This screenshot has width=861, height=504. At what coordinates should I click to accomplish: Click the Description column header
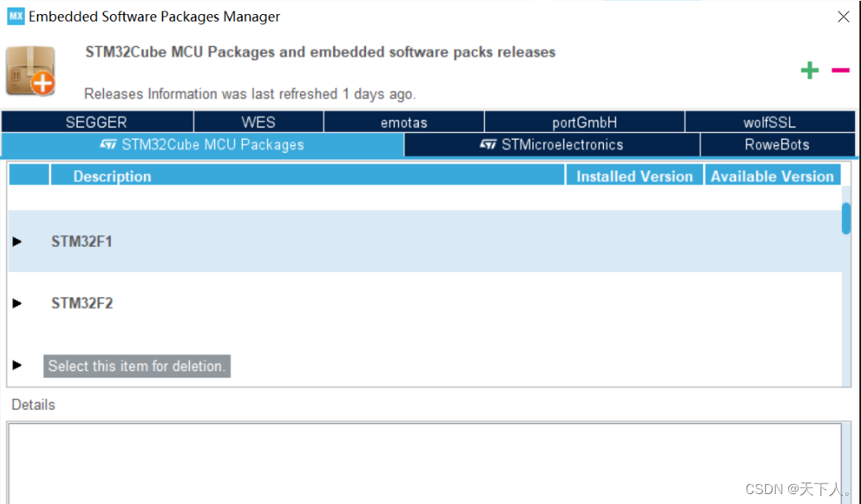tap(307, 176)
